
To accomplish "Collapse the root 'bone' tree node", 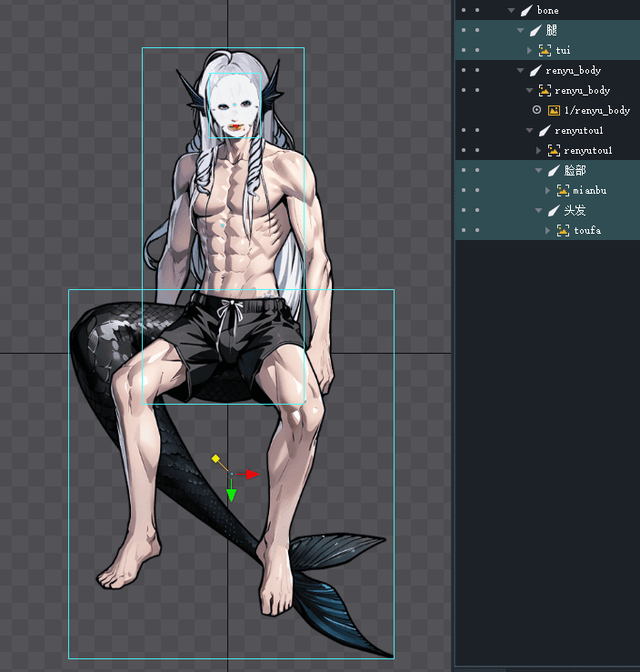I will pyautogui.click(x=512, y=10).
